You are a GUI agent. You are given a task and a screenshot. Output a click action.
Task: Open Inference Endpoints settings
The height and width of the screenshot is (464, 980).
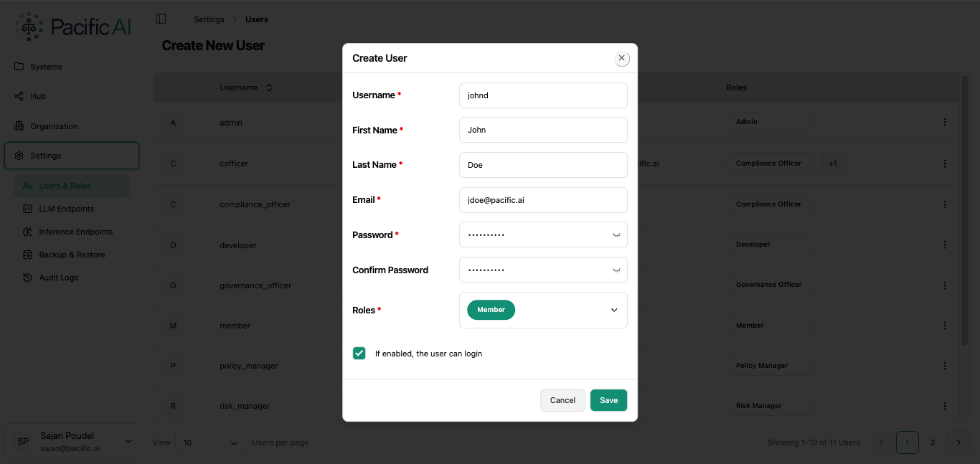75,231
